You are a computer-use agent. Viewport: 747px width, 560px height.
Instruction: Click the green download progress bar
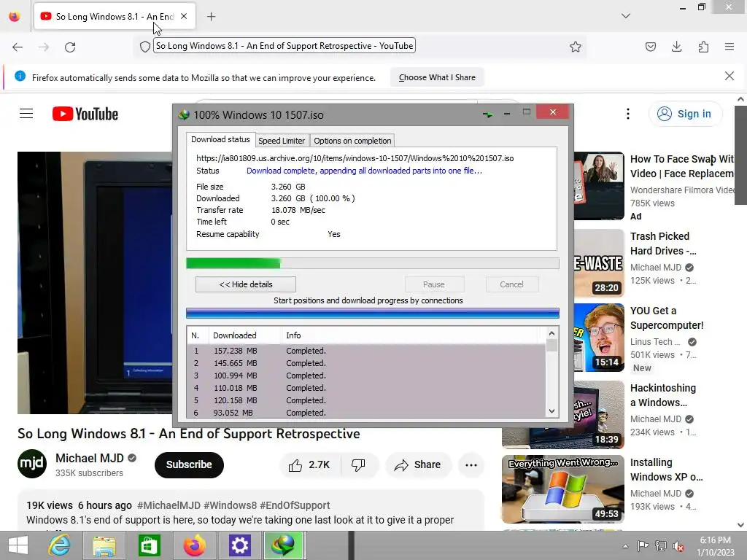373,263
